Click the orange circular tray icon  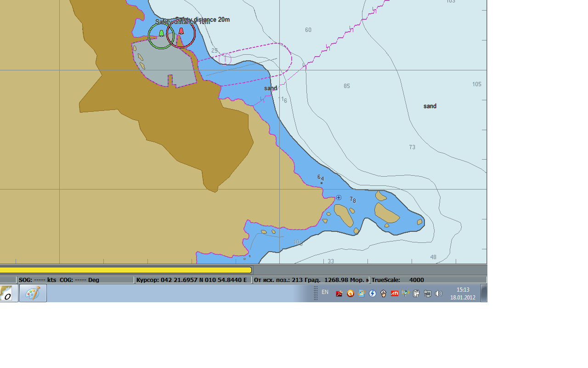click(351, 293)
